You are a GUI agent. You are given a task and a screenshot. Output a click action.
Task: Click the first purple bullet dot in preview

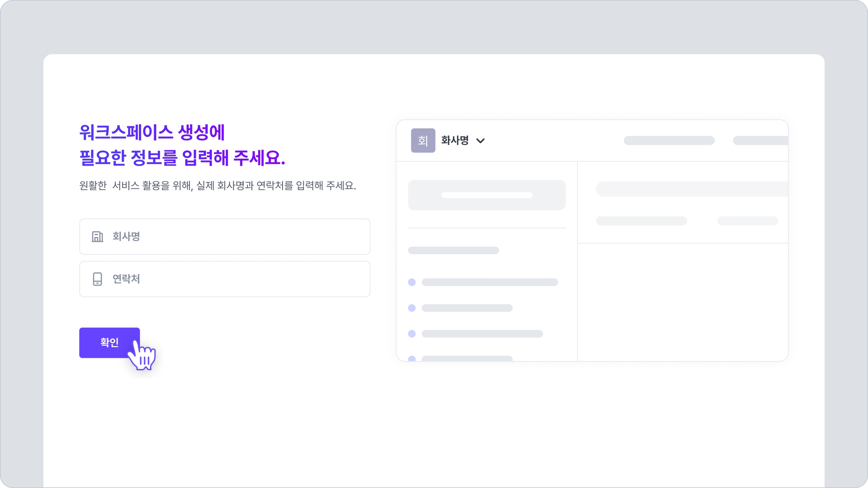click(412, 282)
